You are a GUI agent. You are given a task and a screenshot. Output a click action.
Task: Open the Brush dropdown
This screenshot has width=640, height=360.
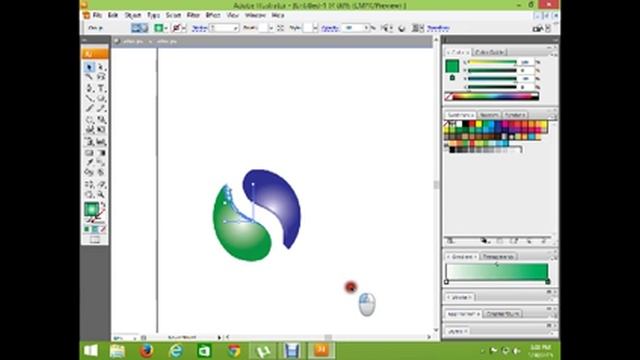coord(271,28)
